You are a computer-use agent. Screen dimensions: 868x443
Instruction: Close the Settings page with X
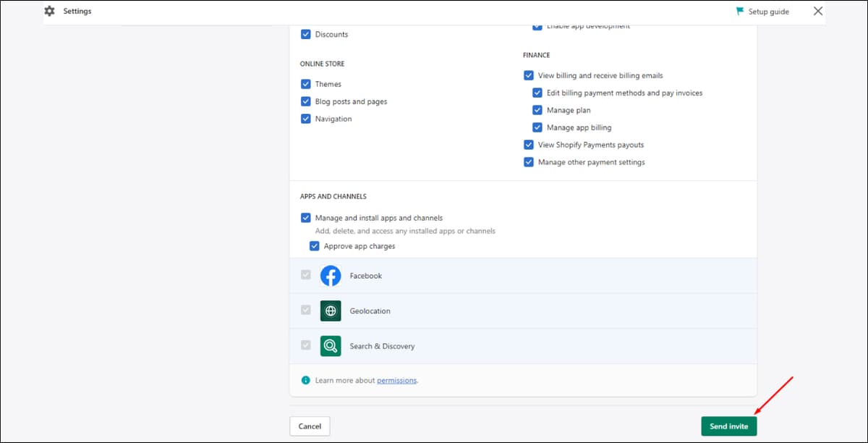coord(818,12)
